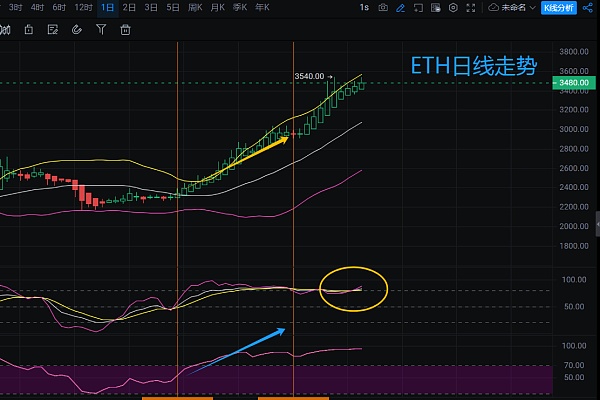Click the candlestick style icon in drawing toolbar
600x400 pixels.
click(x=5, y=30)
